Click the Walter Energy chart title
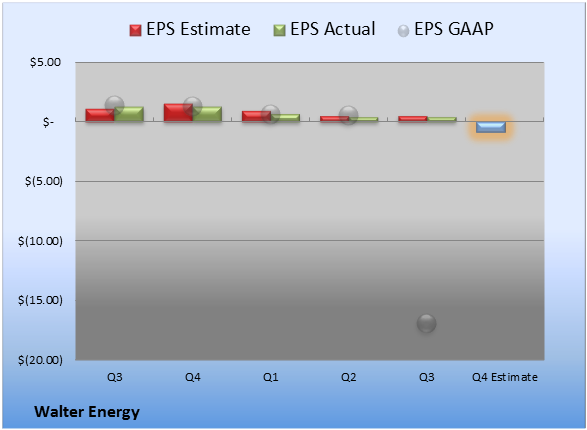 click(87, 412)
